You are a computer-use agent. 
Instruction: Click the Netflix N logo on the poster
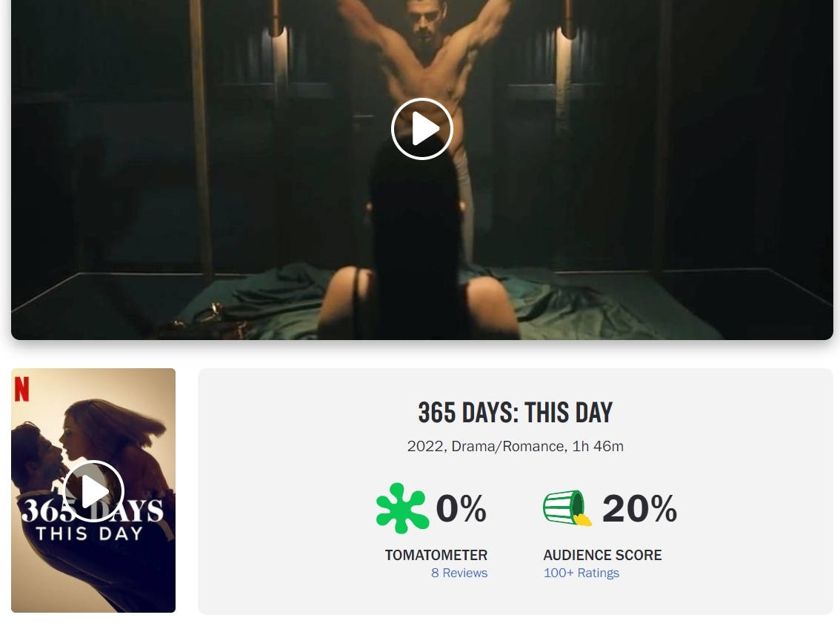point(21,389)
